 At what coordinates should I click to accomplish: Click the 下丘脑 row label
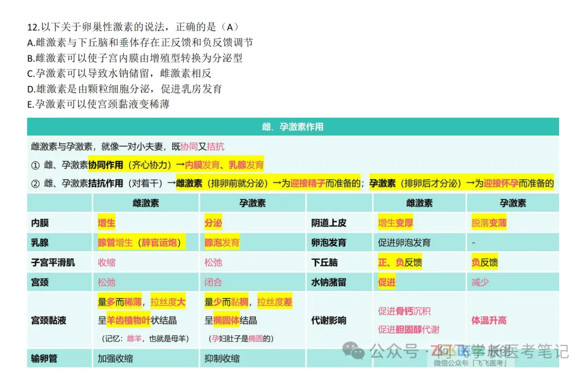click(x=324, y=262)
